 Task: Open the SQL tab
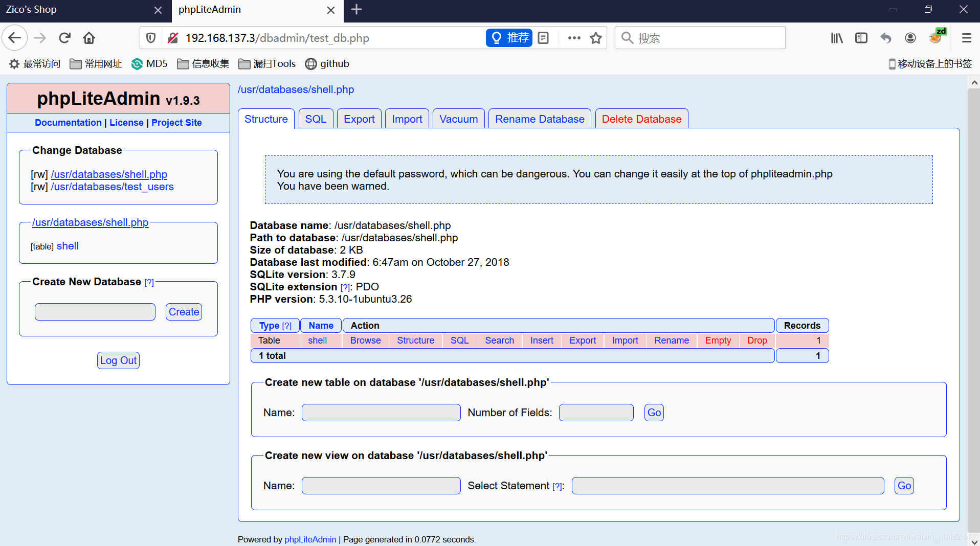click(316, 119)
